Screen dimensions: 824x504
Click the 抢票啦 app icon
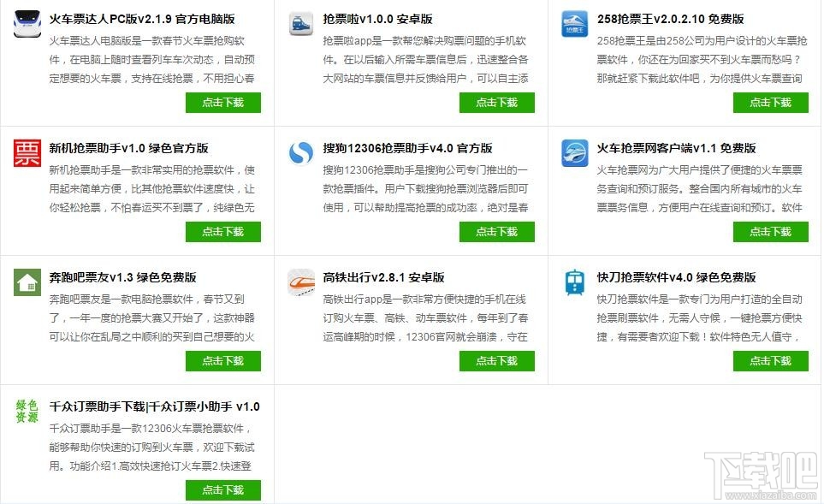tap(301, 24)
